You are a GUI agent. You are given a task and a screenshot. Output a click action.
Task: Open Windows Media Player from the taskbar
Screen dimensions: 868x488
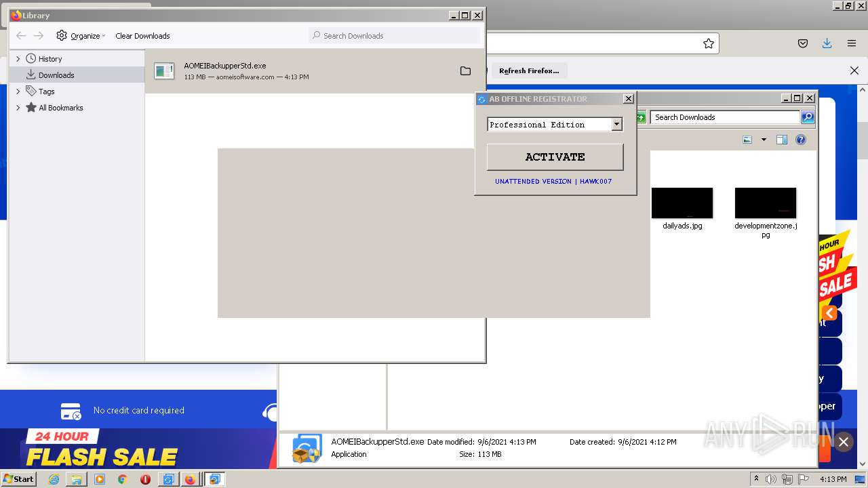100,479
